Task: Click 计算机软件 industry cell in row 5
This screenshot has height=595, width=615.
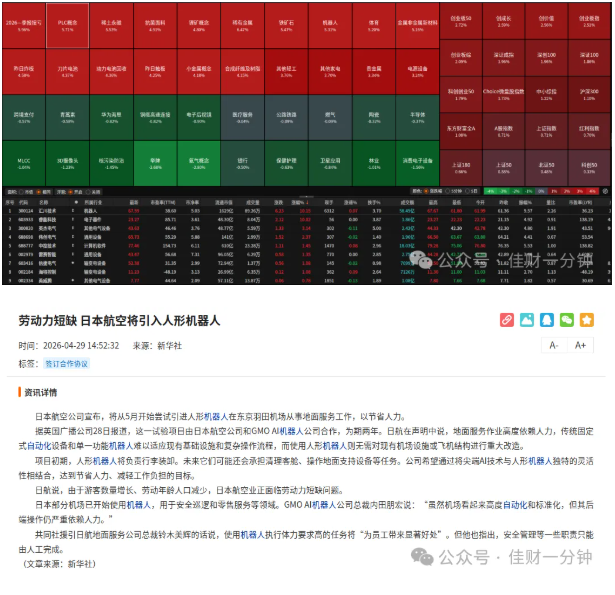Action: coord(95,246)
